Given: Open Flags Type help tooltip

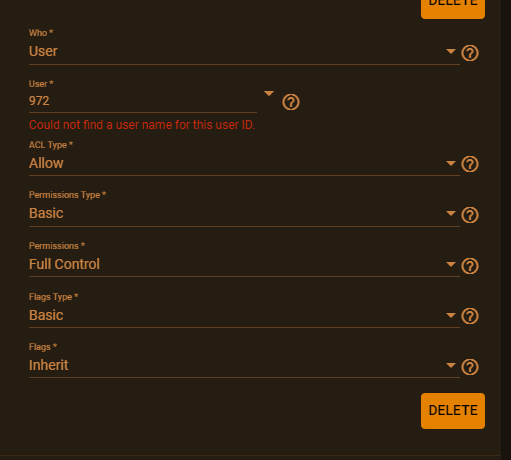Looking at the screenshot, I should click(470, 316).
